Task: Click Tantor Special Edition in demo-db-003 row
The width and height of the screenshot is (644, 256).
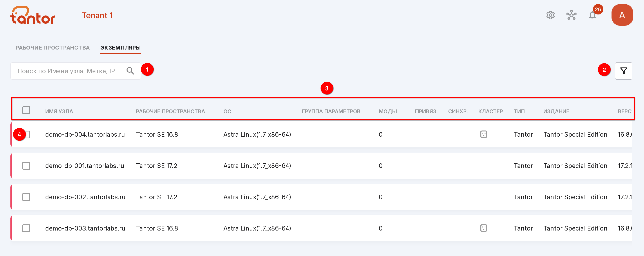Action: 575,228
